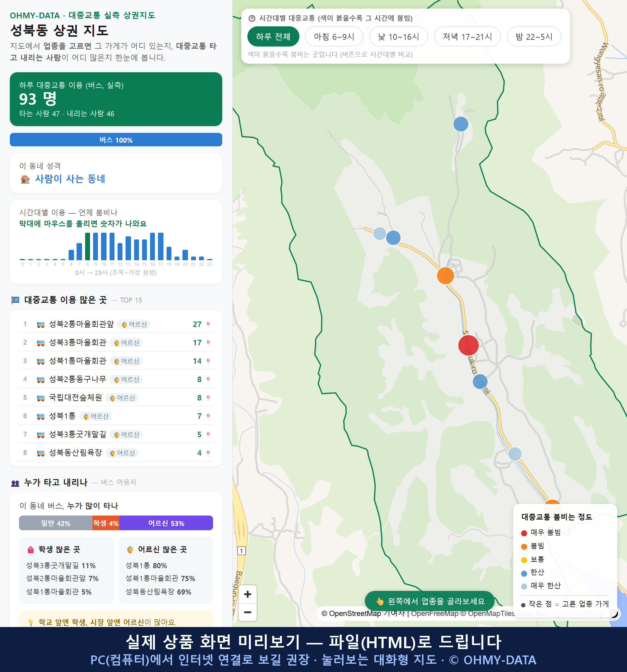Open the 성북3통굿개말길 stop row

[x=116, y=434]
